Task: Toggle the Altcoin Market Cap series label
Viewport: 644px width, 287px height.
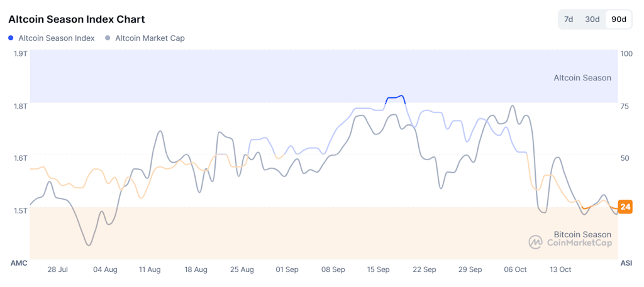Action: [150, 38]
